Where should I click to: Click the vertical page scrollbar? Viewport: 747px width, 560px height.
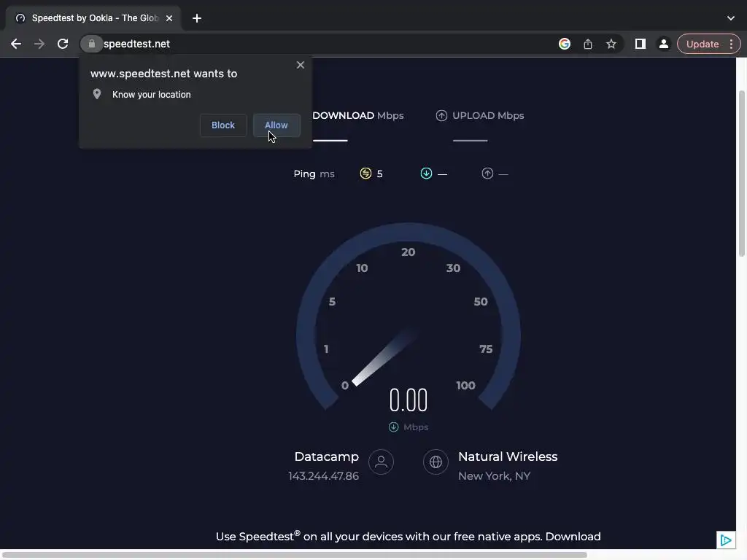[741, 174]
